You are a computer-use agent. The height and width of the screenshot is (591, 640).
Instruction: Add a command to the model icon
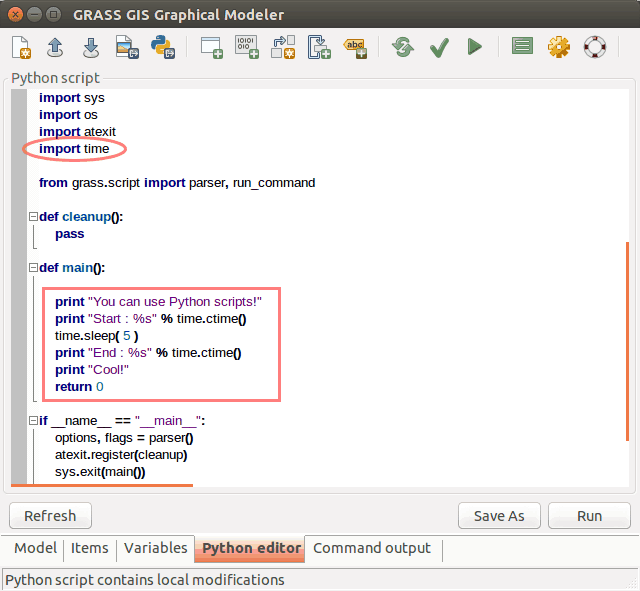[x=211, y=47]
